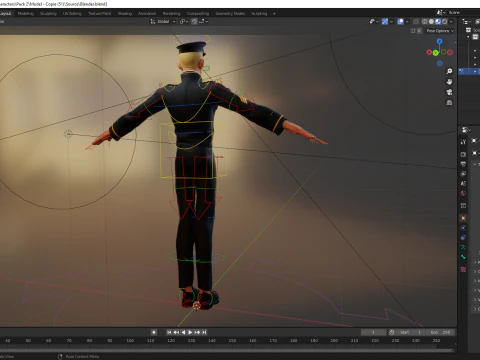This screenshot has width=480, height=360.
Task: Open the red World properties tab
Action: point(463,193)
